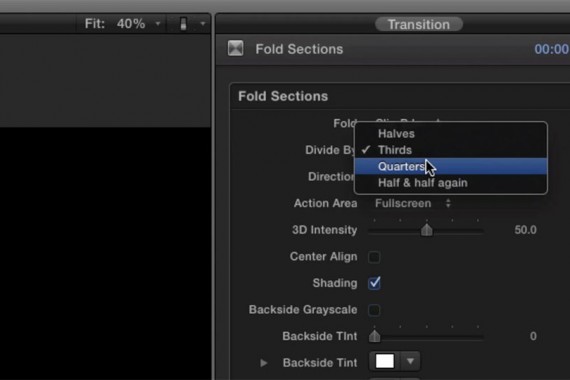Click the 3D Intensity slider handle

(x=426, y=230)
